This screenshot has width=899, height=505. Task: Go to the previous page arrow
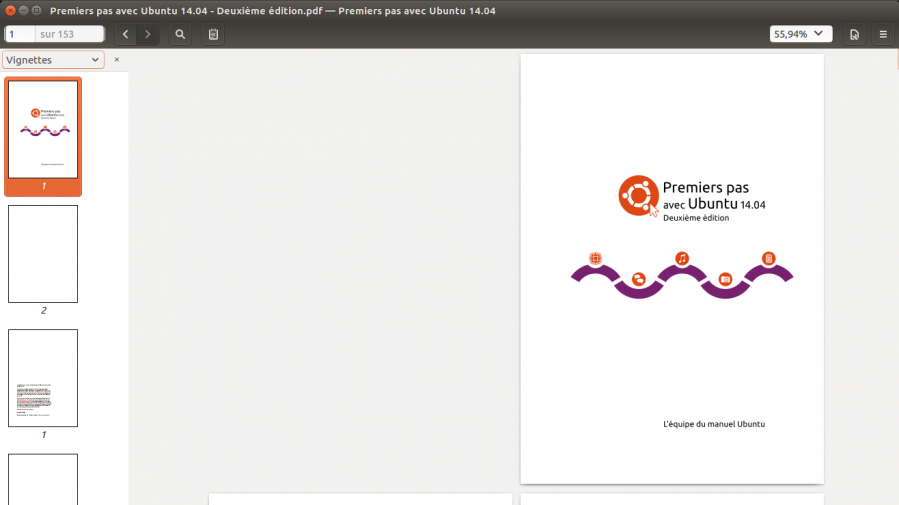[x=126, y=34]
